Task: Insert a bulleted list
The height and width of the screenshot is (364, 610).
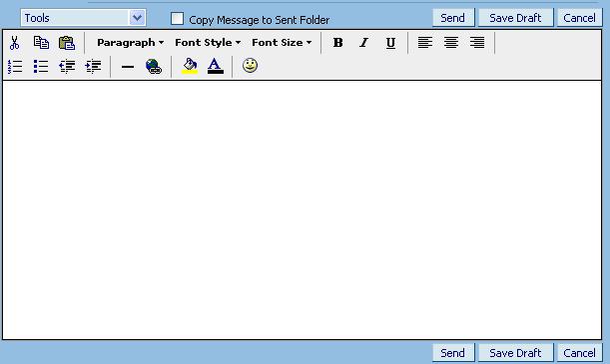Action: click(x=41, y=67)
